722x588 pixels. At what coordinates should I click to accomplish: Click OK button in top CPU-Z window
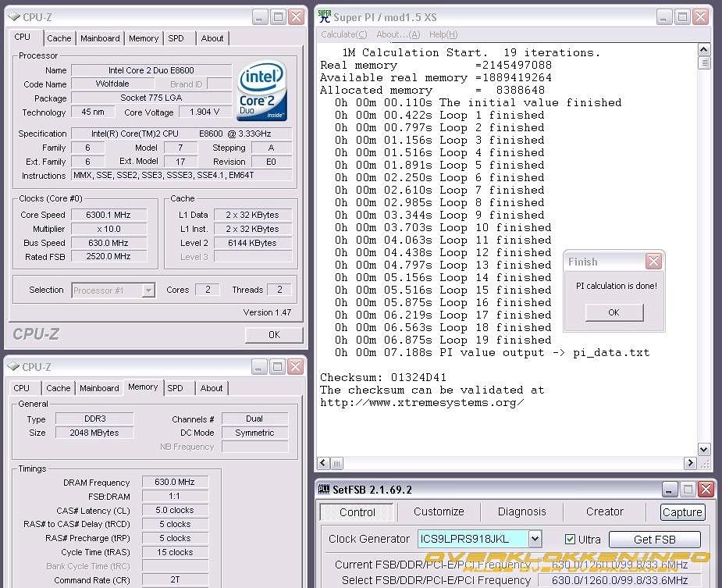pos(274,334)
